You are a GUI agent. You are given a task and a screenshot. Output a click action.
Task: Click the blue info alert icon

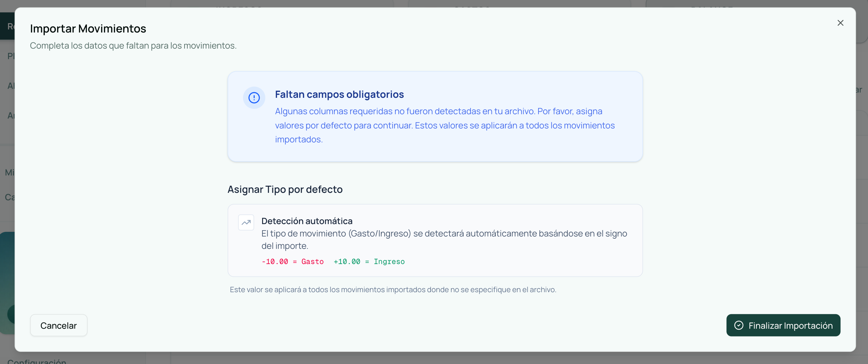click(x=254, y=98)
